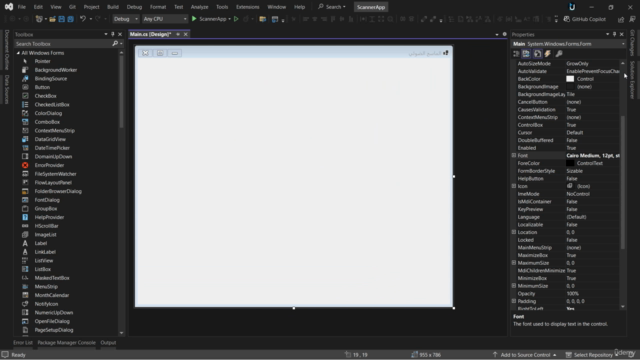
Task: Expand the Location property
Action: pyautogui.click(x=514, y=232)
